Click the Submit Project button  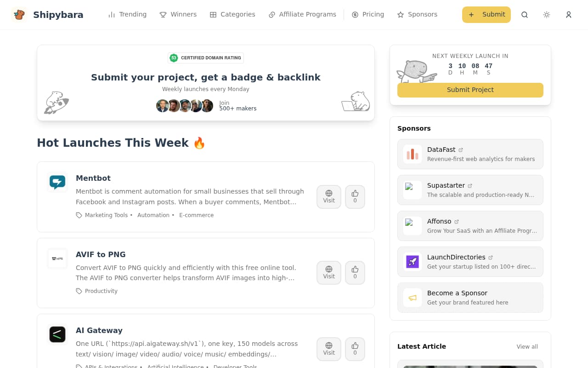click(470, 90)
